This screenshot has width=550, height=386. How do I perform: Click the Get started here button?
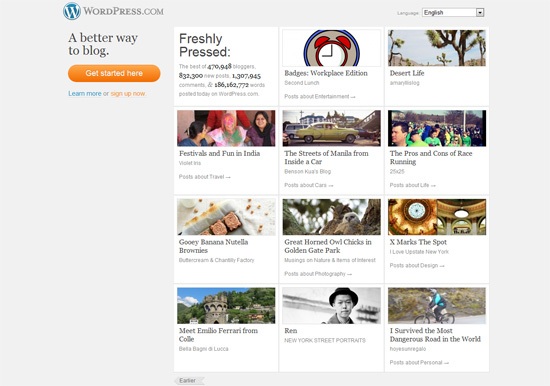click(x=114, y=73)
